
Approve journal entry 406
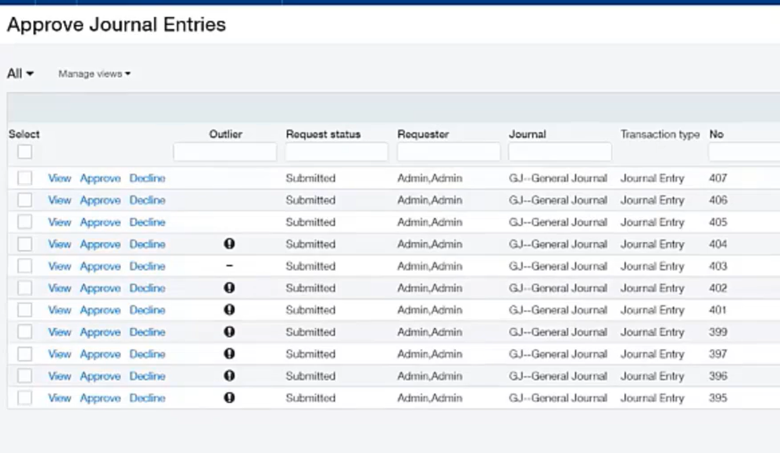click(x=100, y=200)
